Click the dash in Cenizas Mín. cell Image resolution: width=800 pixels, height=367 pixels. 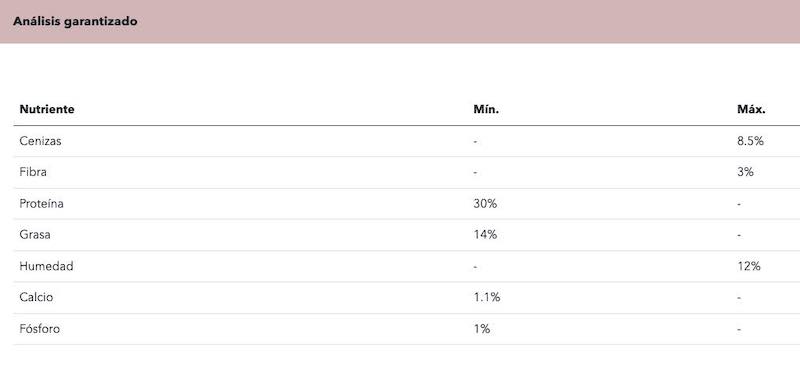(x=475, y=141)
